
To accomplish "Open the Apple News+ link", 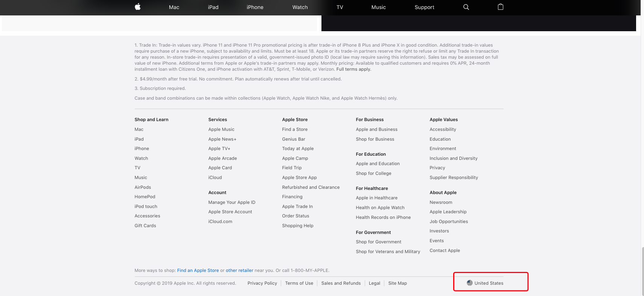I will point(222,139).
